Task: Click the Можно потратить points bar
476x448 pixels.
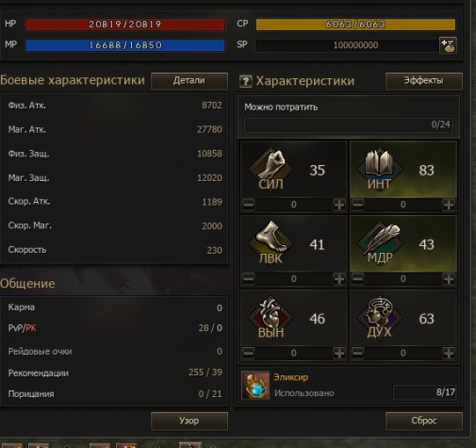Action: pos(349,125)
